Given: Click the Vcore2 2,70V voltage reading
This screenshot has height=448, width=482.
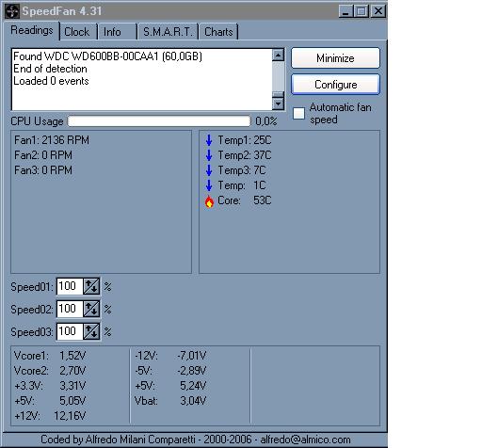Looking at the screenshot, I should 50,371.
